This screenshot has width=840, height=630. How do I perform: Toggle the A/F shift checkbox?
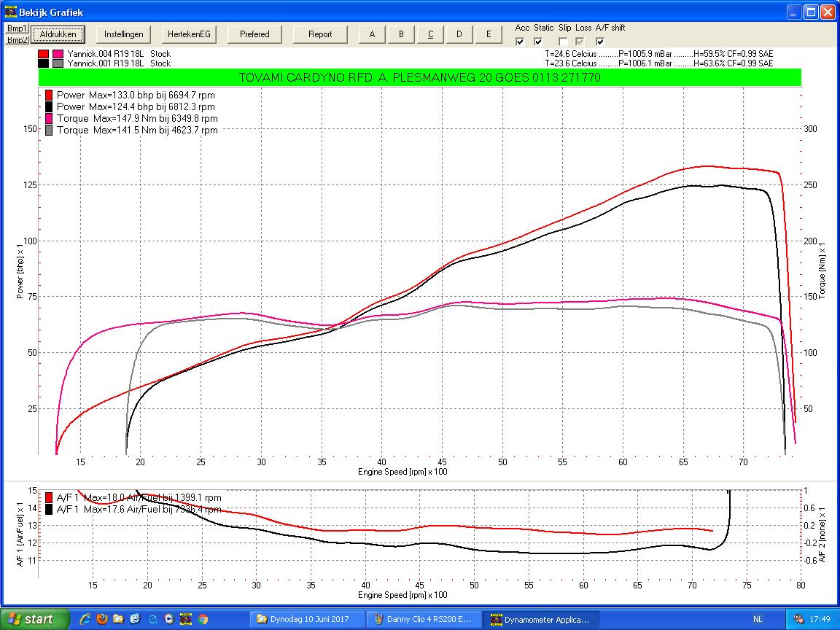(x=601, y=42)
